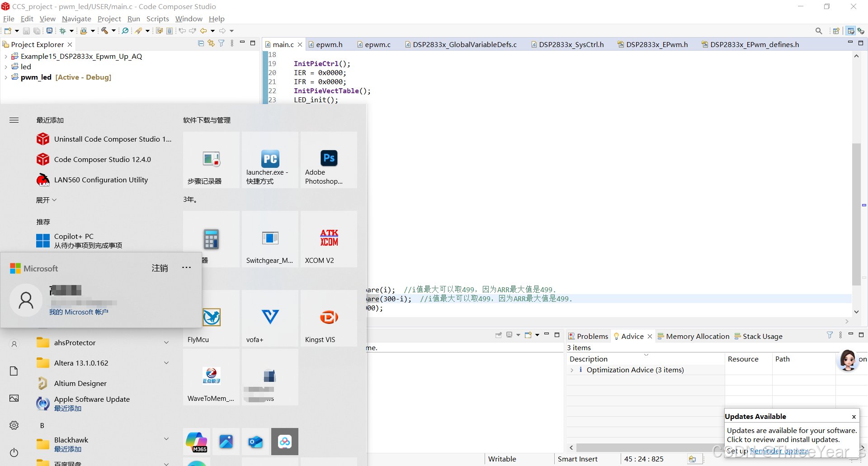Click the Back navigation yellow arrow
The width and height of the screenshot is (868, 466).
203,31
